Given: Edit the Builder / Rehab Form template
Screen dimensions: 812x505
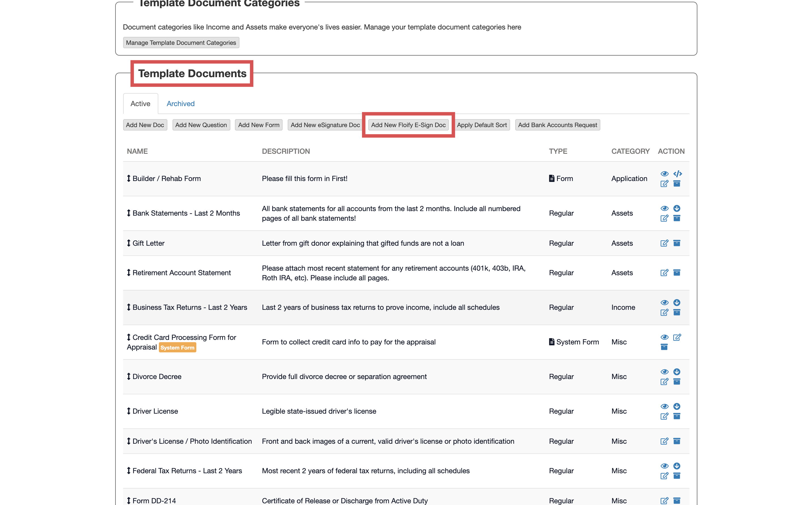Looking at the screenshot, I should click(x=664, y=184).
